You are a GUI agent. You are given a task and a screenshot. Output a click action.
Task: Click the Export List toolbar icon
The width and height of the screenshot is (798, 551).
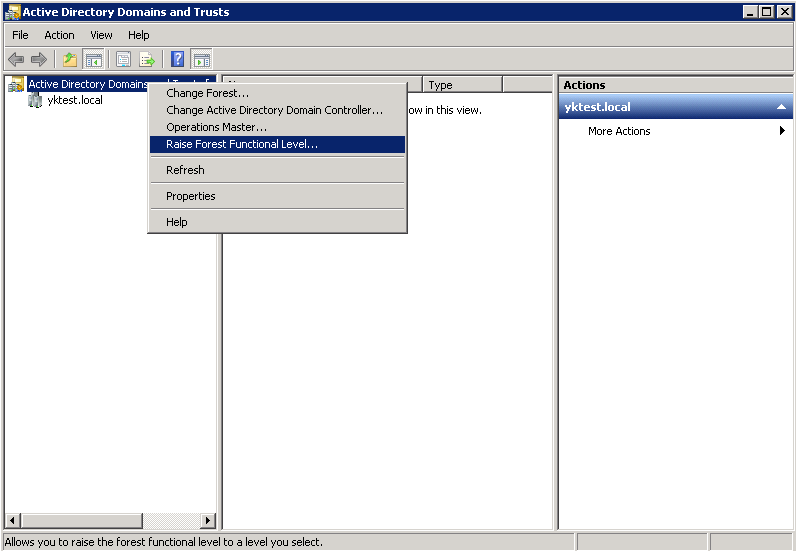click(x=147, y=60)
